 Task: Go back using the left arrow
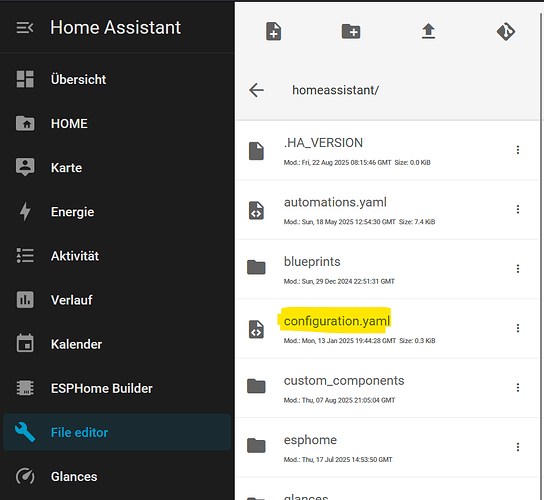point(256,90)
